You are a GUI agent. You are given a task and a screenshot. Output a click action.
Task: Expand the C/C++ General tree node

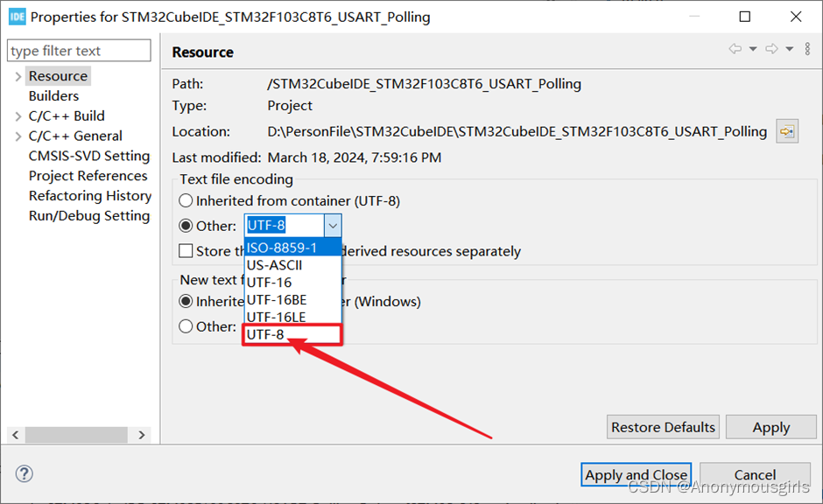tap(18, 136)
